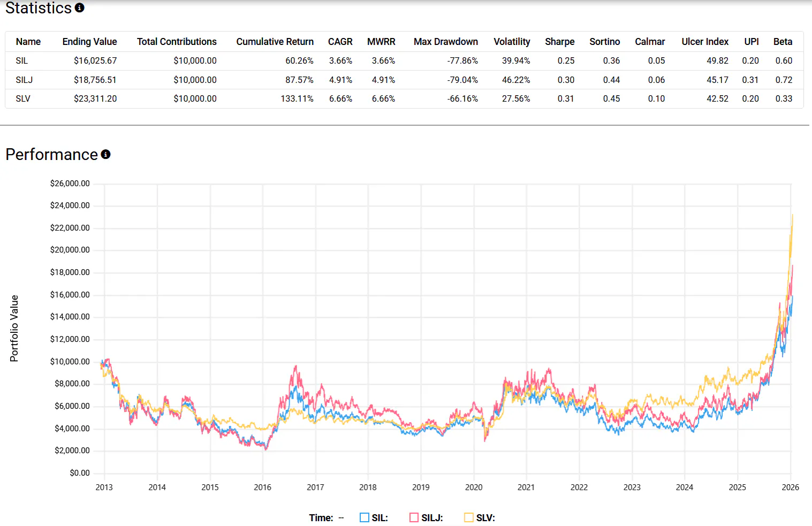Click the SIL Beta value 0.60
Screen dimensions: 812x526
pos(784,61)
